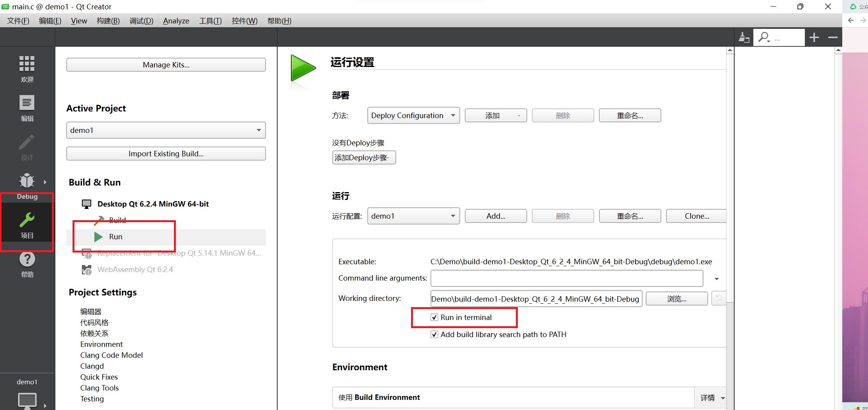Expand the demo1 kit selector arrow
This screenshot has width=868, height=410.
45,406
